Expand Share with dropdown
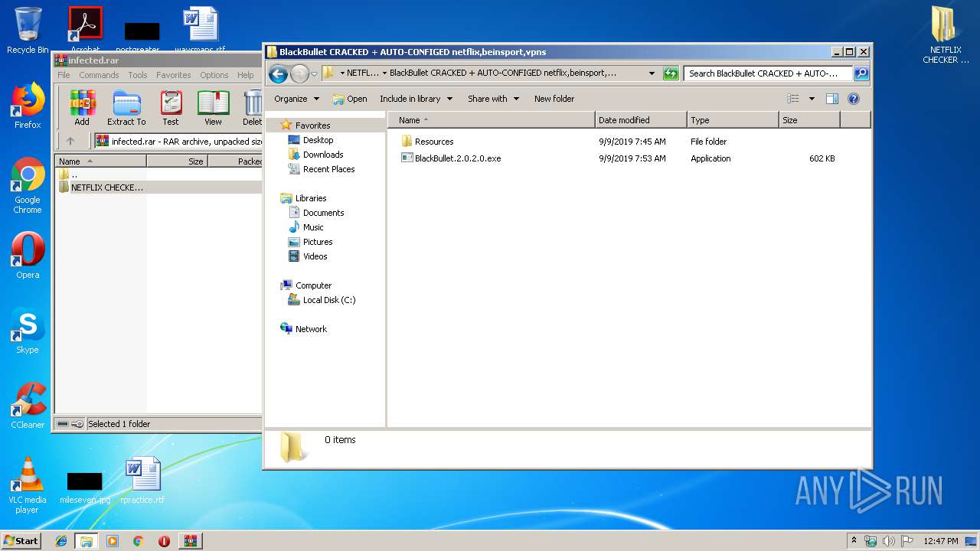 tap(494, 99)
